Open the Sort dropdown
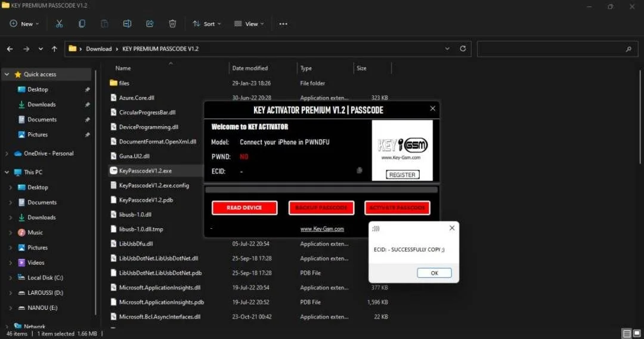 pos(206,24)
